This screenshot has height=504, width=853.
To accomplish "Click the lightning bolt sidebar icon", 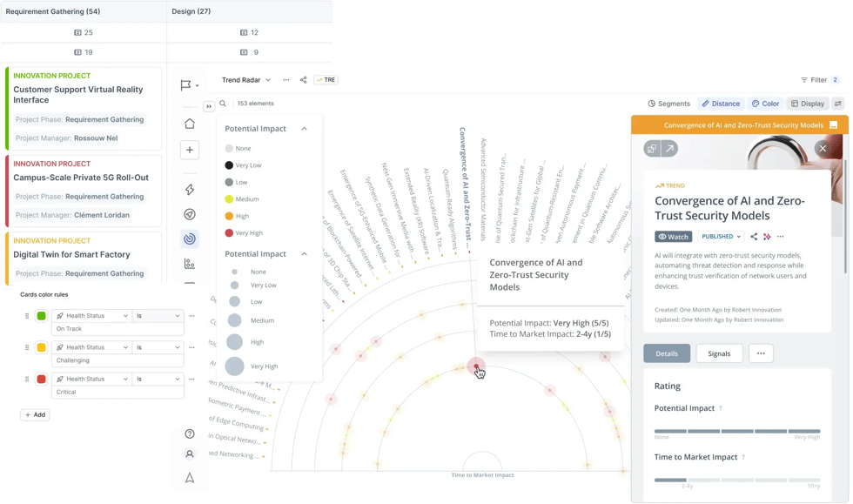I will (189, 190).
